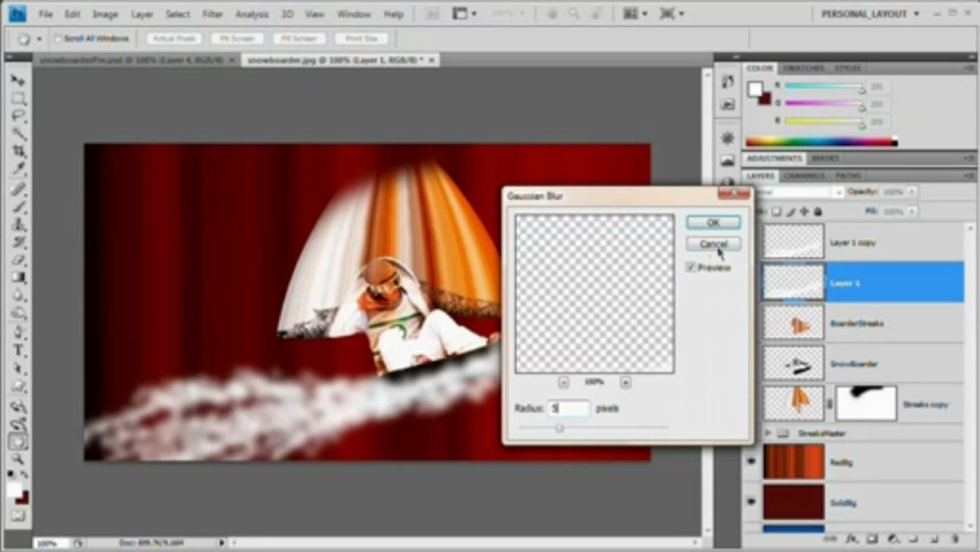Click the red R slider in Color panel
The image size is (980, 552).
823,86
